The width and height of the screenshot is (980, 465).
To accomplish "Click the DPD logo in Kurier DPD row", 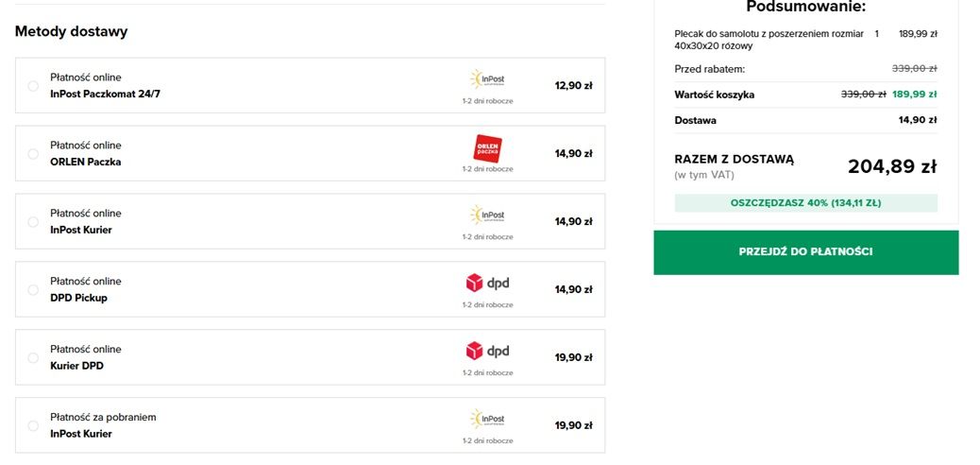I will pyautogui.click(x=487, y=351).
